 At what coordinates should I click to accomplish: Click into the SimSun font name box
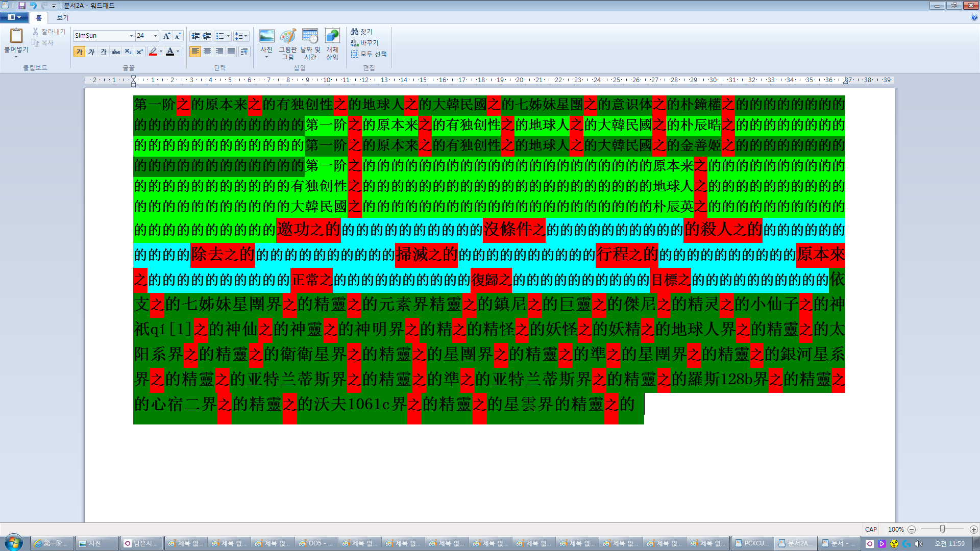[x=101, y=36]
